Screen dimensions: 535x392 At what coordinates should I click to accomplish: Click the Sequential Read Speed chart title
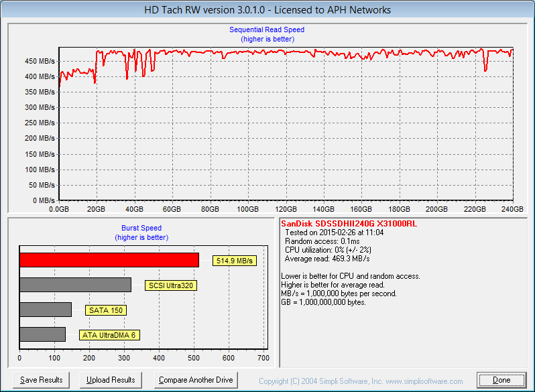tap(267, 29)
